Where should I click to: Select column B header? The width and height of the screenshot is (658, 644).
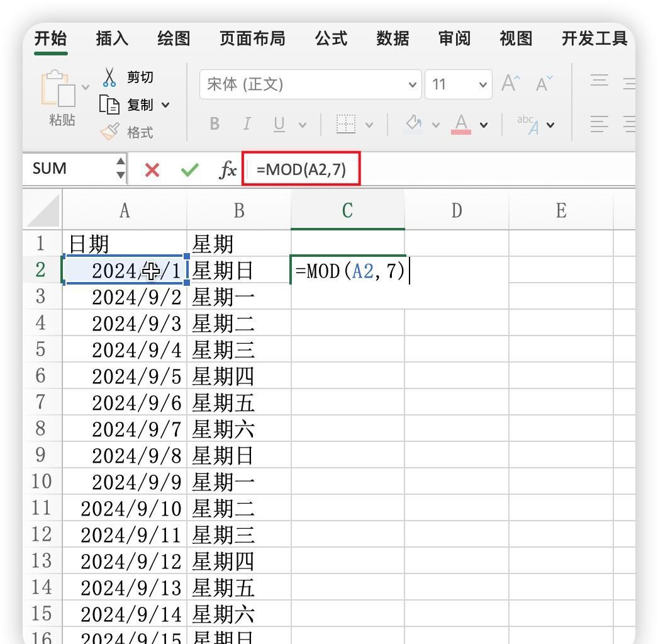coord(239,210)
